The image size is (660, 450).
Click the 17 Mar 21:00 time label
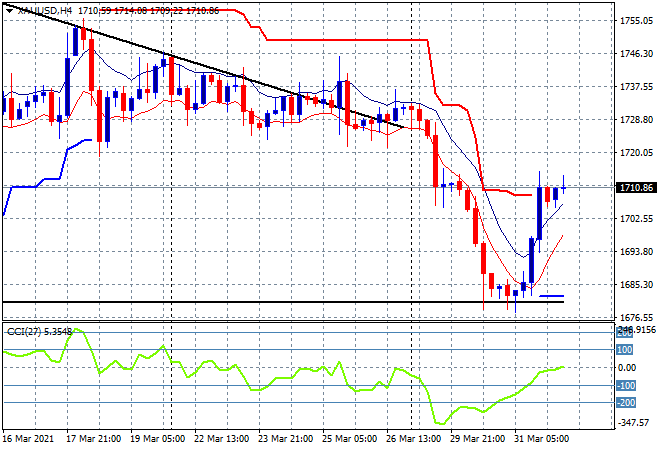click(x=93, y=439)
